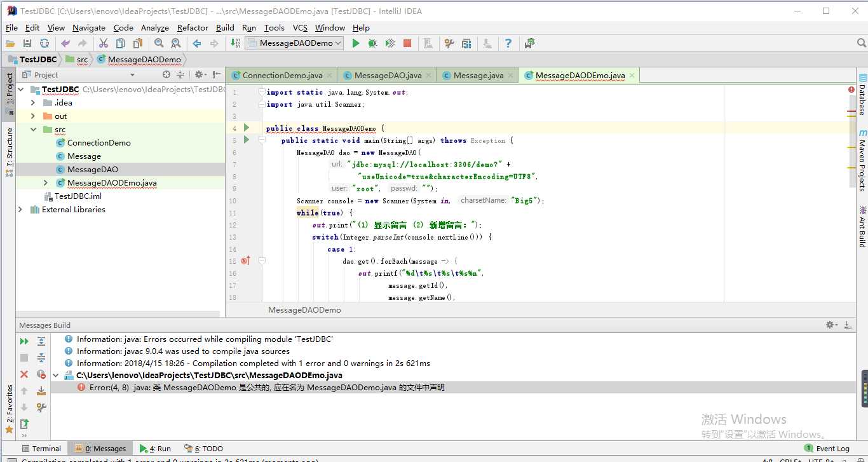Viewport: 868px width, 462px height.
Task: Click the Synchronize toolbar icon
Action: [x=44, y=43]
